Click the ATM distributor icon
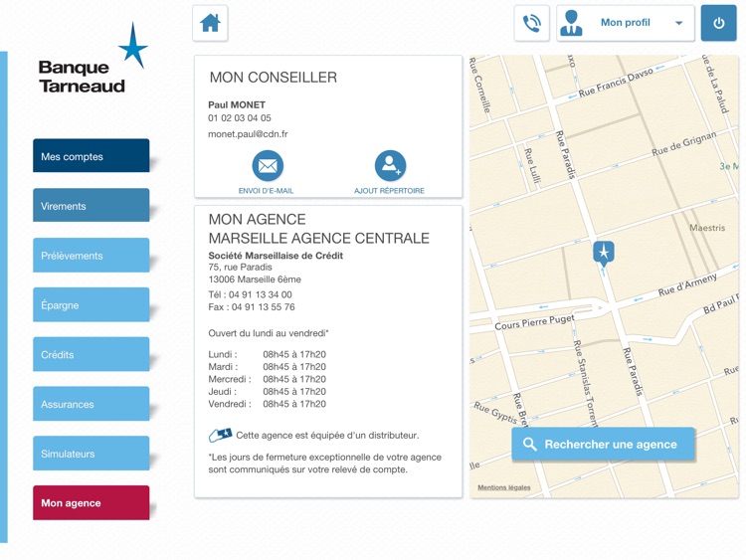The width and height of the screenshot is (746, 560). pos(220,435)
